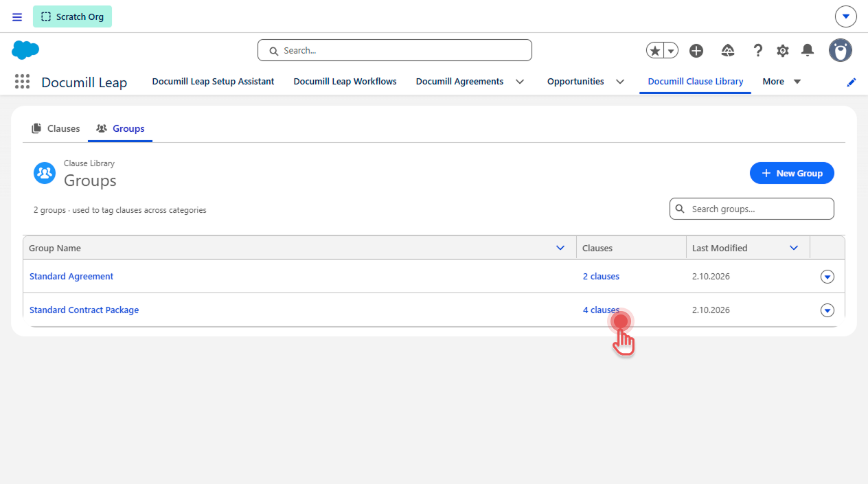868x484 pixels.
Task: Click the Salesforce cloud logo
Action: click(x=25, y=50)
